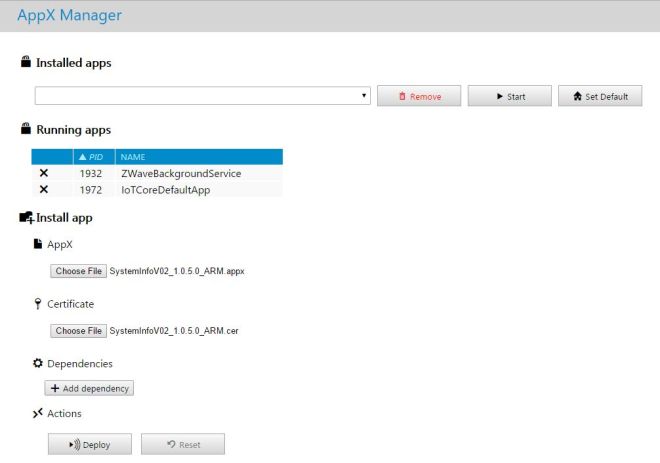Click the lock icon beside Running apps
This screenshot has height=463, width=660.
point(26,129)
